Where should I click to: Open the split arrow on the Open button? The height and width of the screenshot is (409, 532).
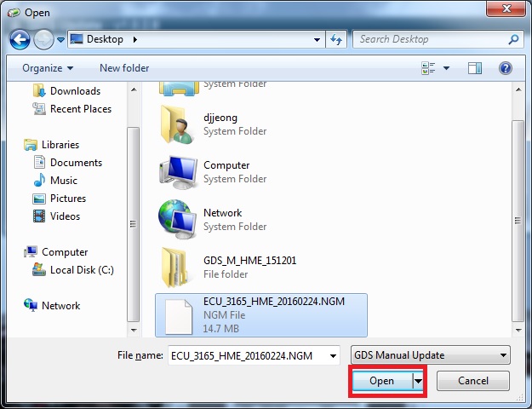[418, 381]
